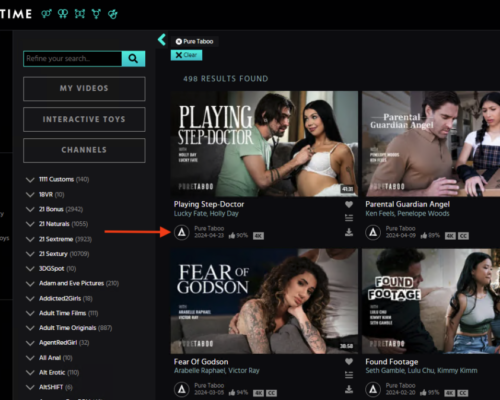Expand the 1111 Customs channel chevron
The image size is (500, 400).
click(30, 180)
